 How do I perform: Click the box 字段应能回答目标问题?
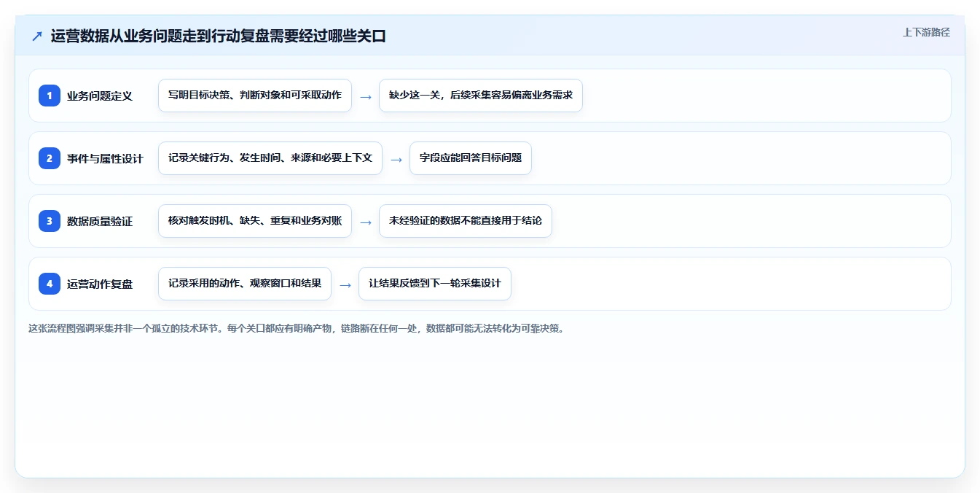[471, 158]
